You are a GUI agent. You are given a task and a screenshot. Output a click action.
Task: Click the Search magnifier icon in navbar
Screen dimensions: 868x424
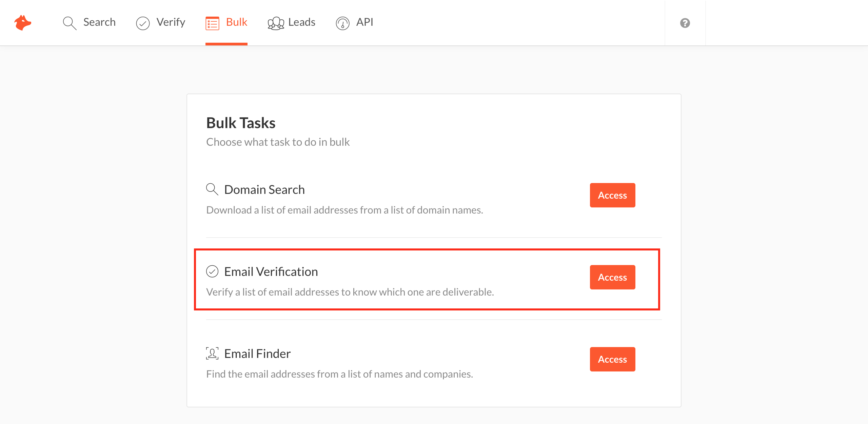[x=70, y=23]
